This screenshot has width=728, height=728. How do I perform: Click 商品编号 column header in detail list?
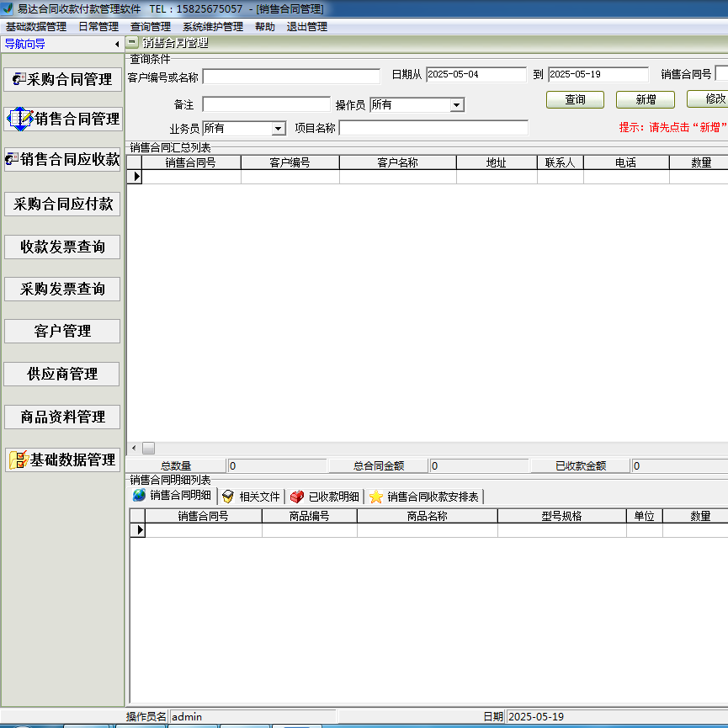click(x=309, y=516)
